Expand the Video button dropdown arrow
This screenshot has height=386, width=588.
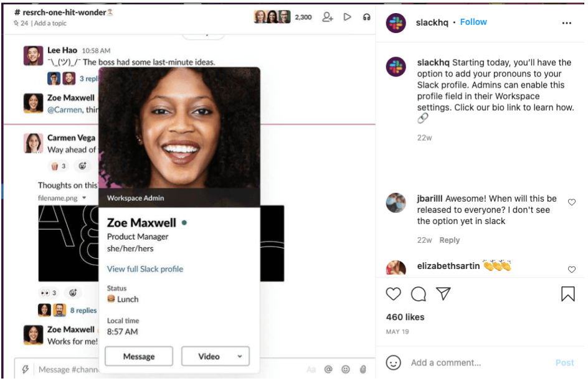240,357
